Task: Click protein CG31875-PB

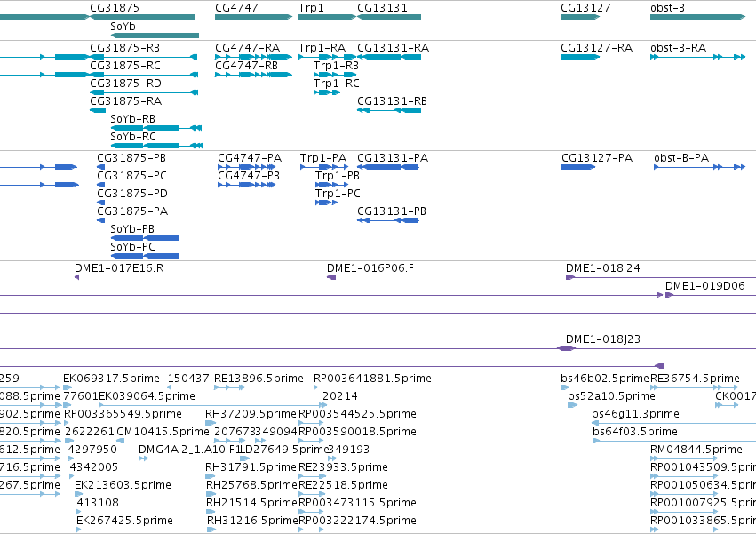Action: point(100,167)
